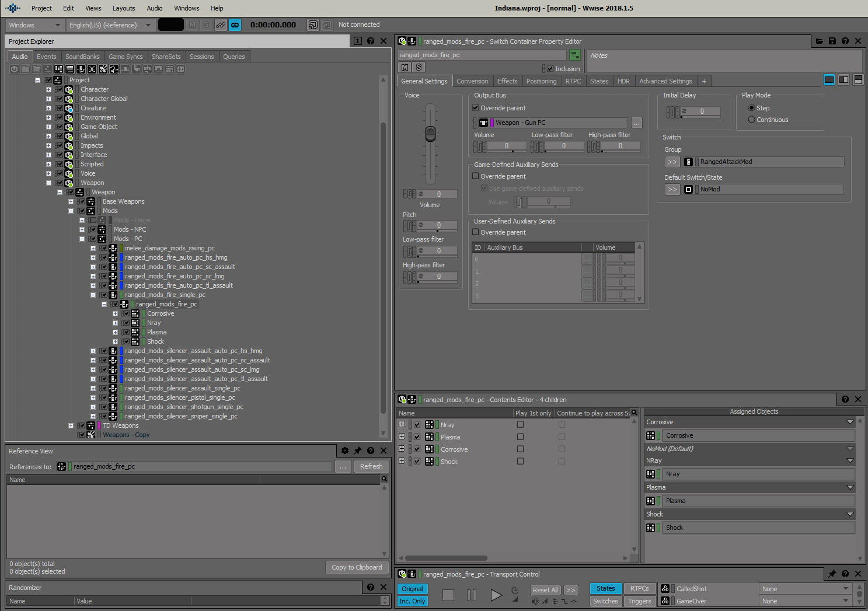
Task: Click Play in Transport Control
Action: tap(496, 595)
